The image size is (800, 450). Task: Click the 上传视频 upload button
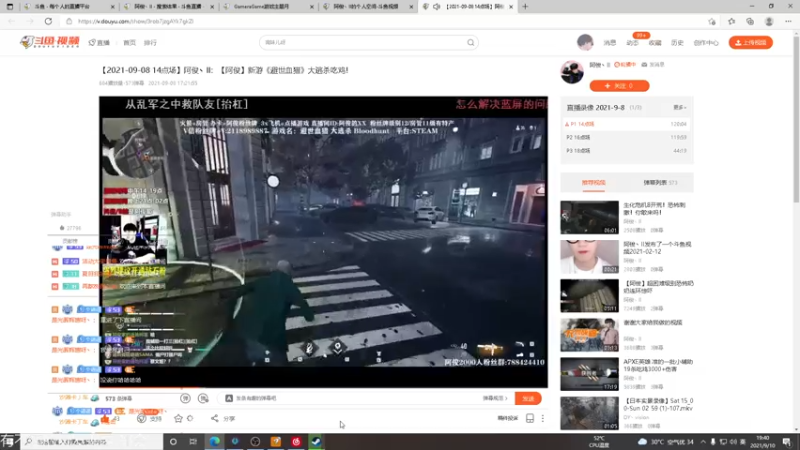coord(751,42)
